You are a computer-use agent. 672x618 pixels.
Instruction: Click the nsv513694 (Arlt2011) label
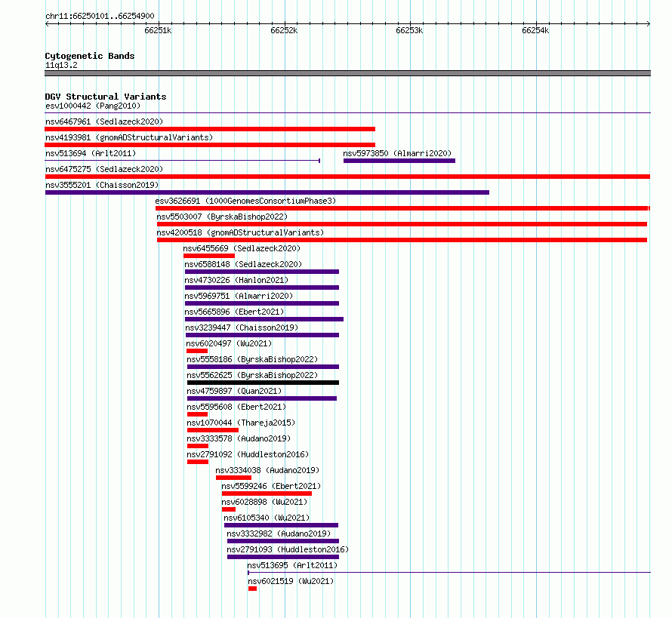[91, 153]
